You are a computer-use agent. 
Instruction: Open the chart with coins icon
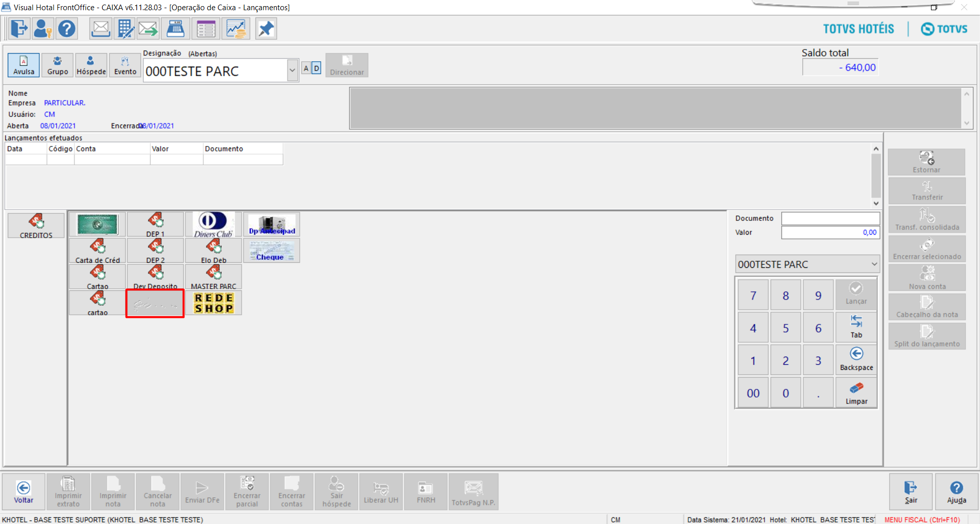click(236, 29)
